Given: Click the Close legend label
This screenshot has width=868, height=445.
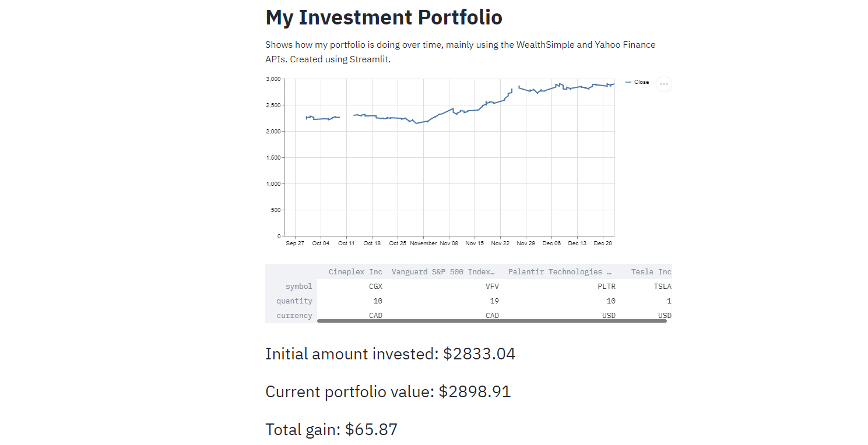Looking at the screenshot, I should [x=641, y=82].
